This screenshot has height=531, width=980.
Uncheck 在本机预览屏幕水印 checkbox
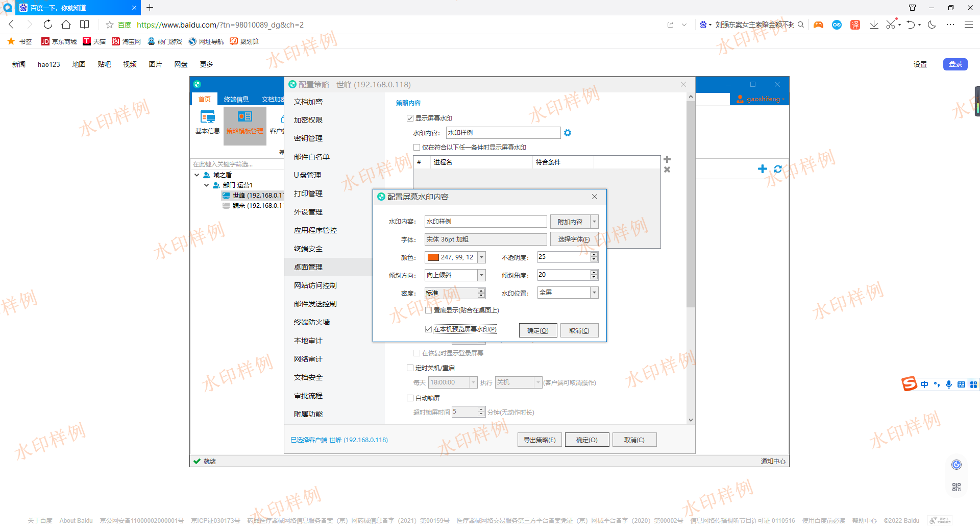[x=429, y=329]
